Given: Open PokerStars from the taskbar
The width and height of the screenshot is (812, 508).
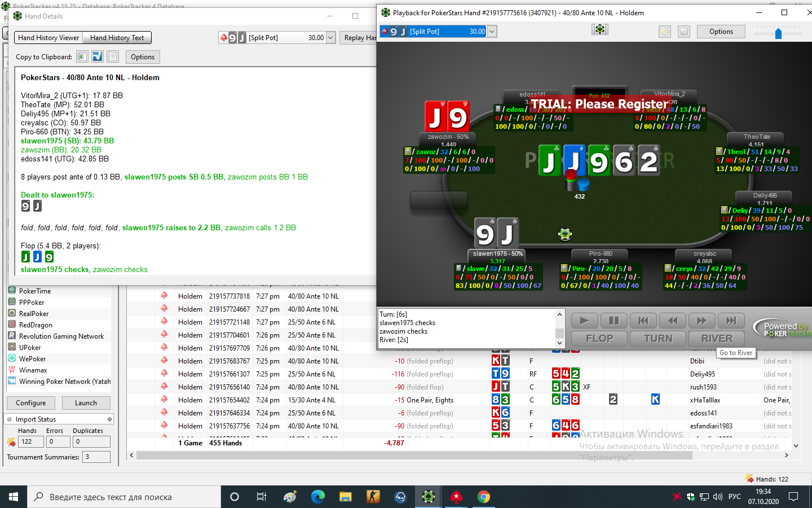Looking at the screenshot, I should coord(456,497).
